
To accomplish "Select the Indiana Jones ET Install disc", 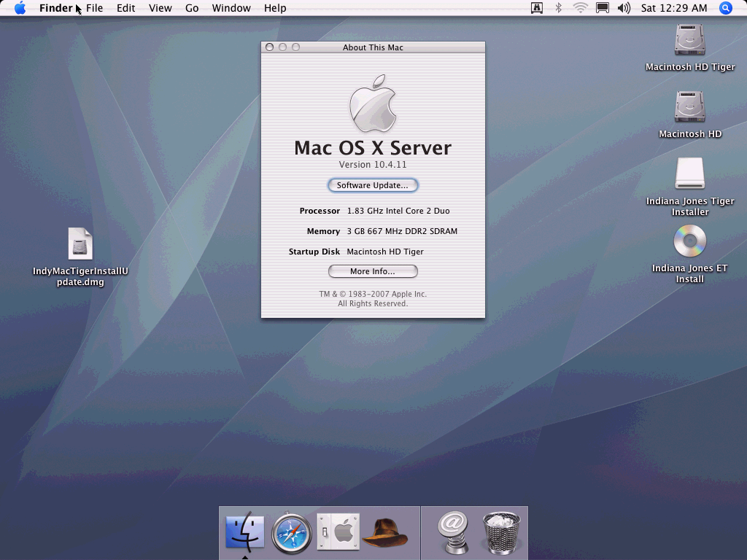I will [689, 241].
